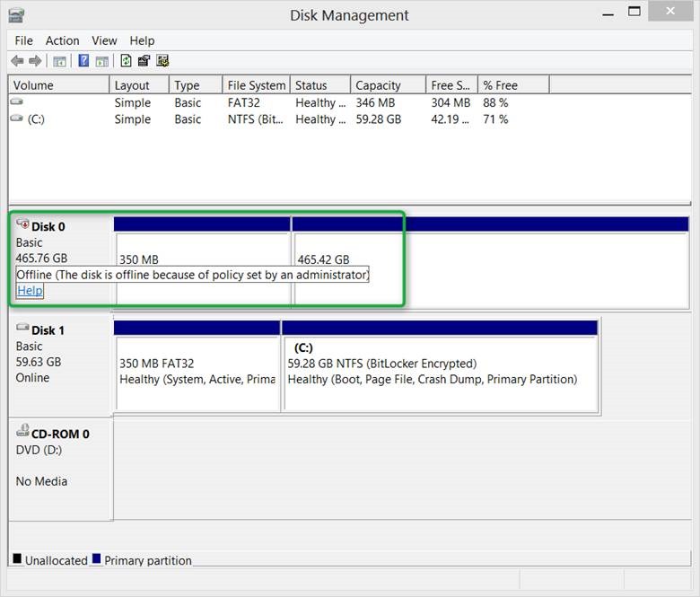Click the 59.28 GB capacity cell
Image resolution: width=700 pixels, height=597 pixels.
[379, 119]
